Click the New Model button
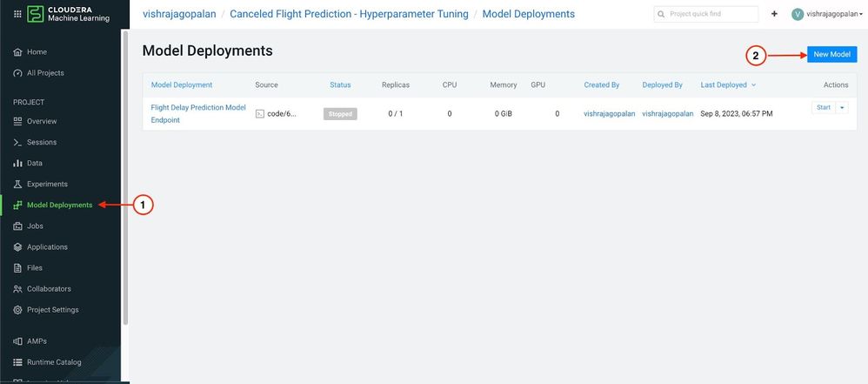868x384 pixels. click(832, 54)
